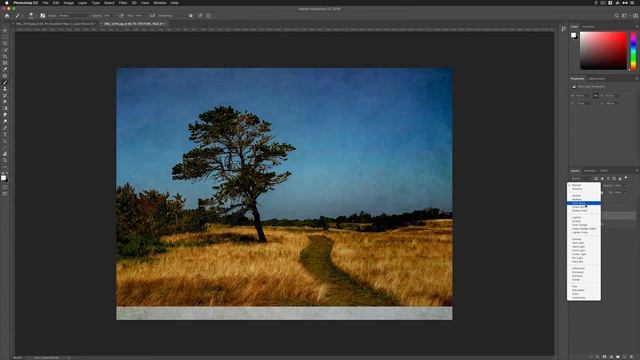Viewport: 640px width, 360px height.
Task: Switch to the Swatches tab
Action: click(588, 27)
